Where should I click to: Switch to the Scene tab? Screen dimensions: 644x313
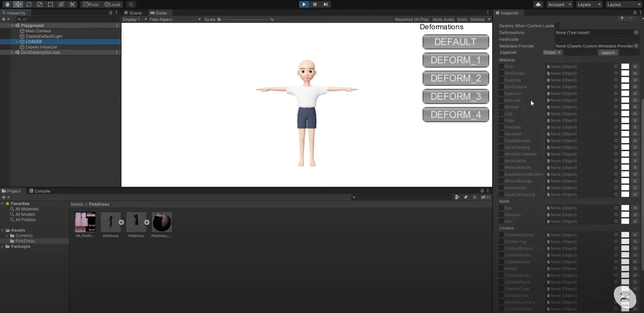click(133, 13)
